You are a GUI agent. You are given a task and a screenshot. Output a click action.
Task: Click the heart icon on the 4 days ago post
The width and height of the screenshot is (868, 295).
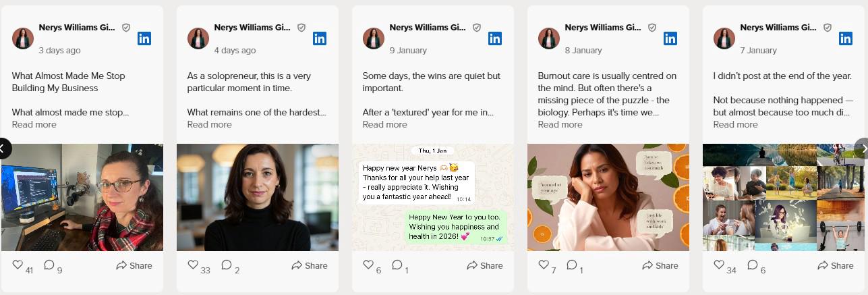pyautogui.click(x=193, y=265)
